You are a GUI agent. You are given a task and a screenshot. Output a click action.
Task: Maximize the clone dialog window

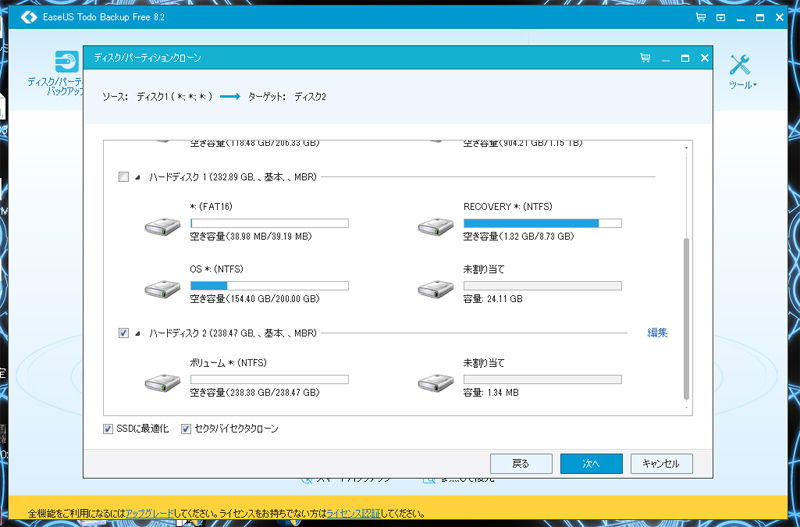[685, 58]
